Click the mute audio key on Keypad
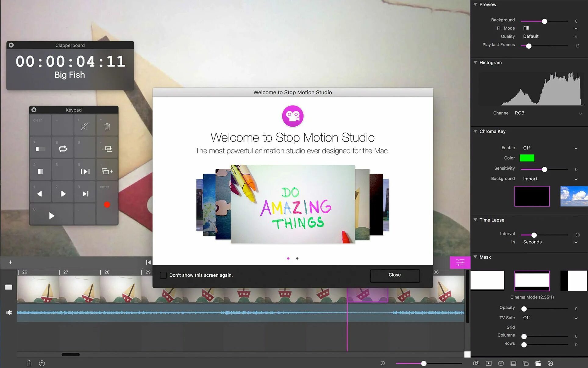The image size is (588, 368). click(x=85, y=126)
